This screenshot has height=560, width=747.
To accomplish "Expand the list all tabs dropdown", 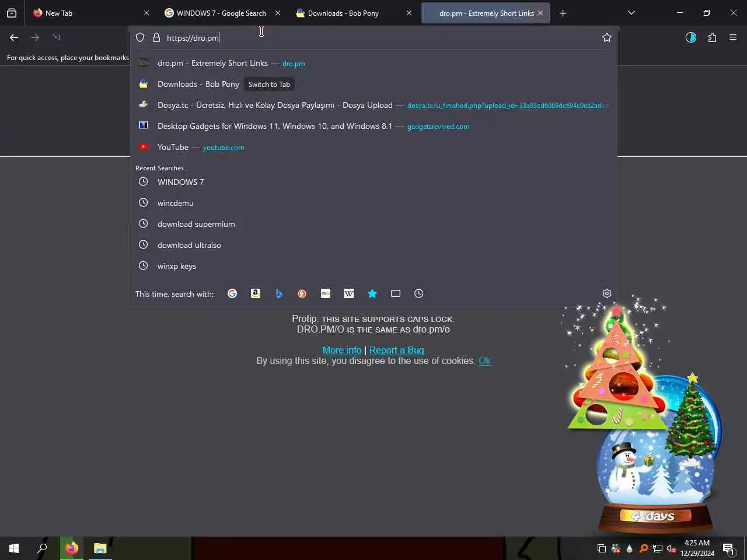I will pos(631,13).
